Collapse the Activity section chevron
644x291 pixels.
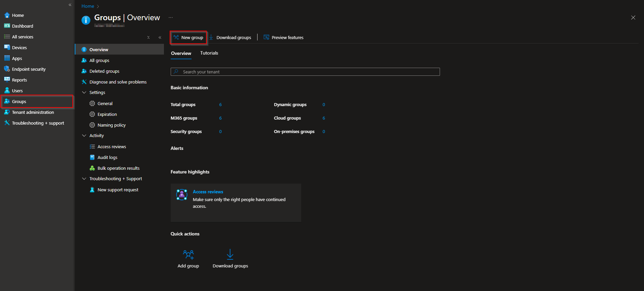tap(84, 135)
